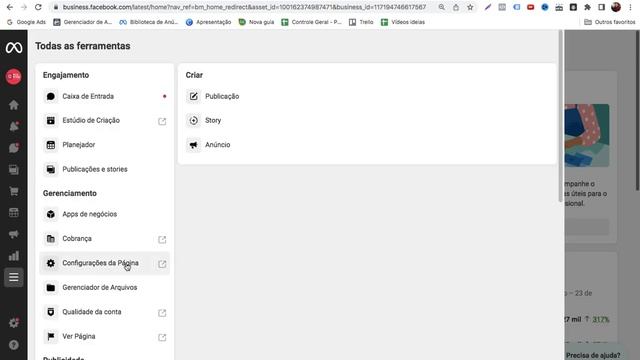Click the browser back arrow

pyautogui.click(x=10, y=7)
